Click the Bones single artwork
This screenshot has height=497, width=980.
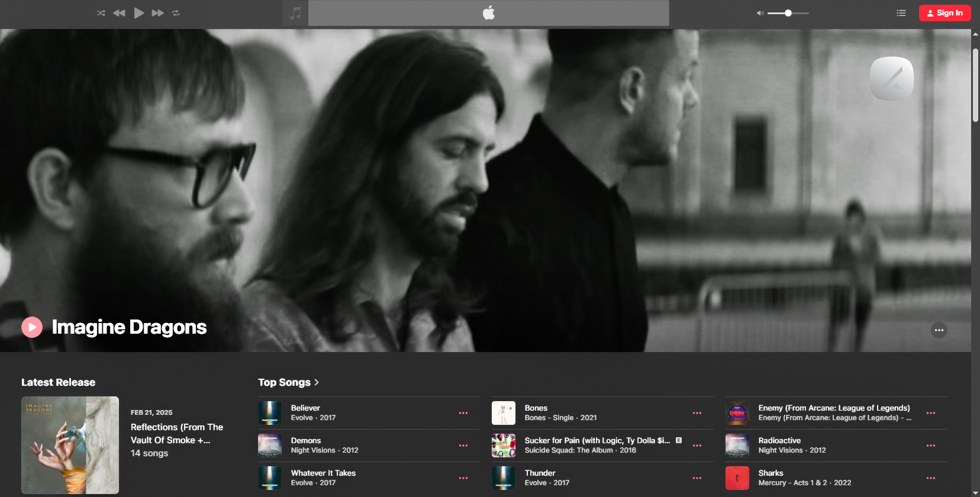504,413
